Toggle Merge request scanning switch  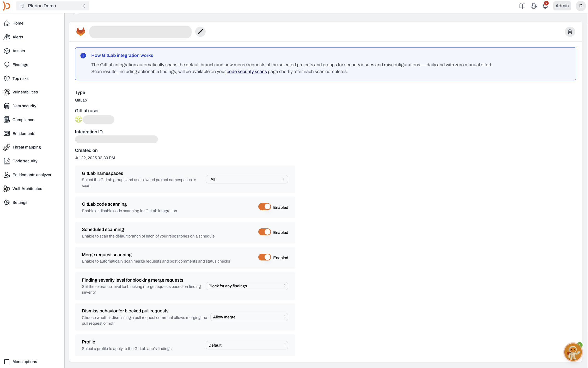click(265, 257)
